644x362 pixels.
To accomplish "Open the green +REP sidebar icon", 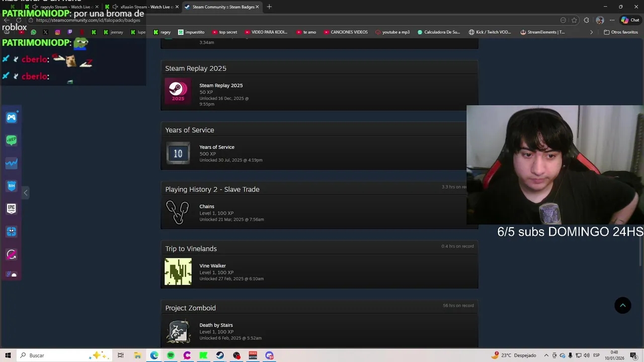I will [12, 140].
